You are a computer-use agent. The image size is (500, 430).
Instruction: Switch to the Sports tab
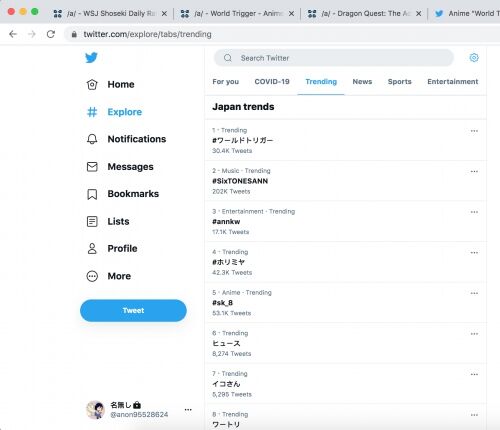point(399,82)
